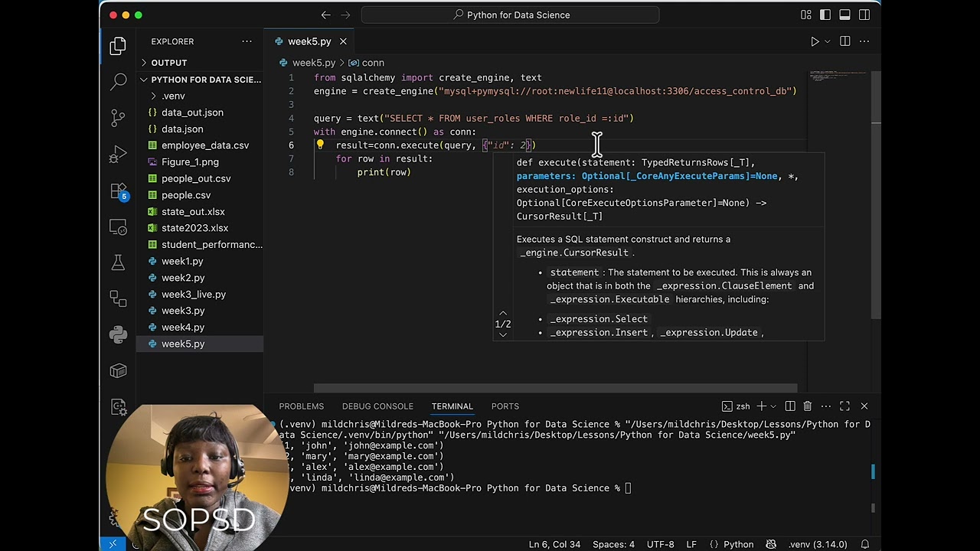Click the remote window indicator in status bar
This screenshot has height=551, width=980.
coord(113,544)
